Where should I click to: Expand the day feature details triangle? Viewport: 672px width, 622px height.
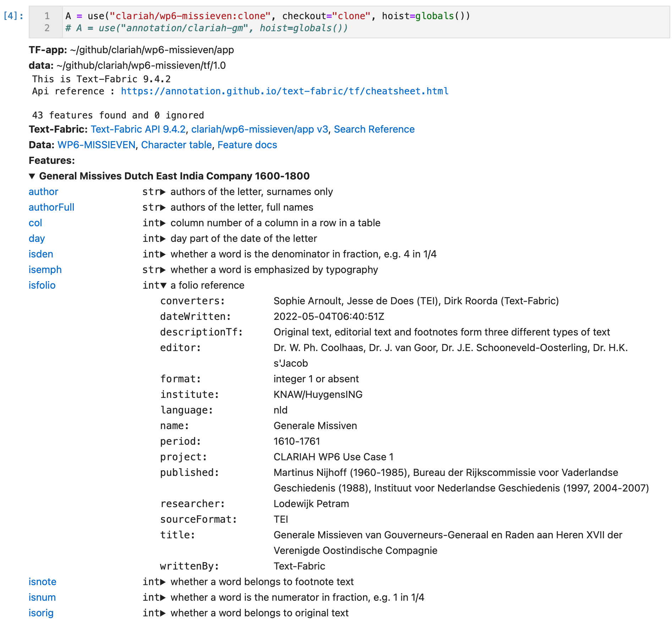163,239
